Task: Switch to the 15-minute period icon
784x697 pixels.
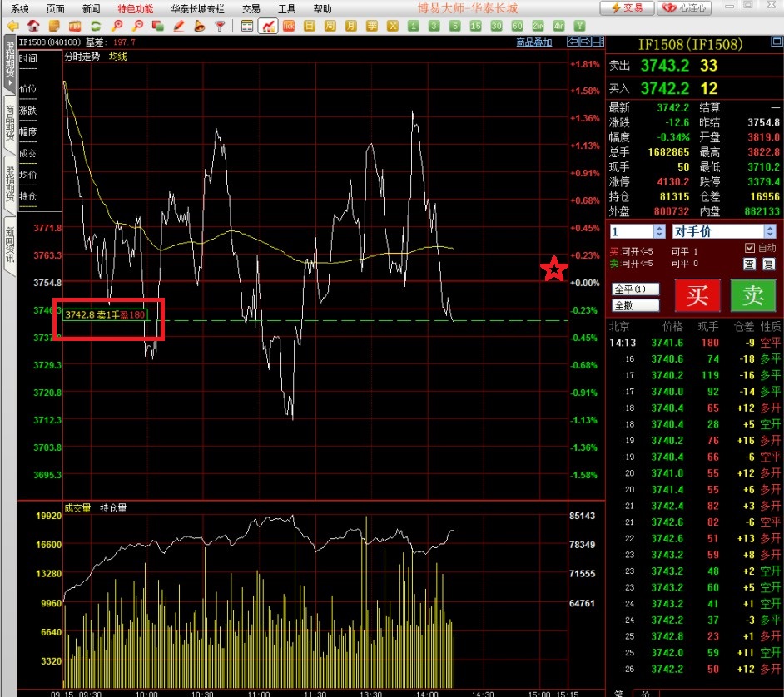Action: [x=476, y=26]
